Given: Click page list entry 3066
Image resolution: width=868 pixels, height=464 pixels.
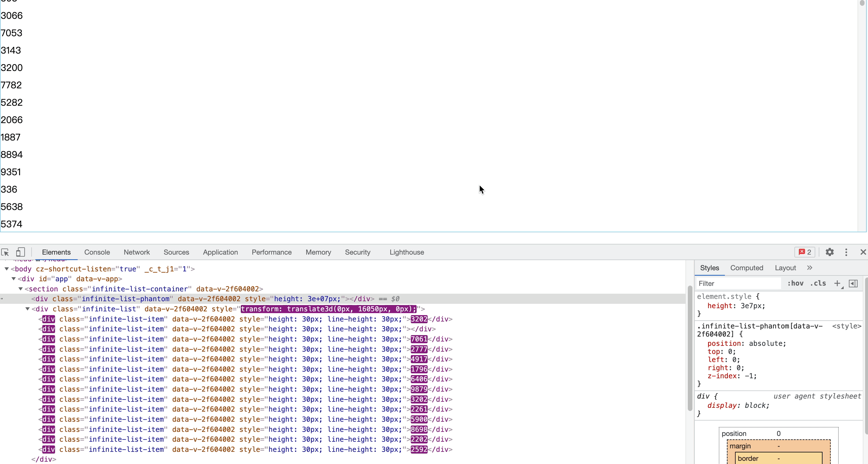Looking at the screenshot, I should pyautogui.click(x=12, y=16).
